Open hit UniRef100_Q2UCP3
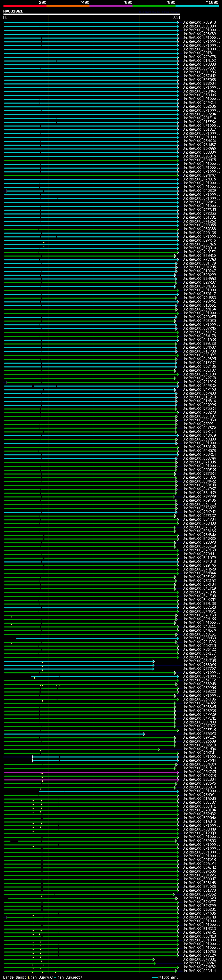The height and width of the screenshot is (980, 222). point(199,642)
